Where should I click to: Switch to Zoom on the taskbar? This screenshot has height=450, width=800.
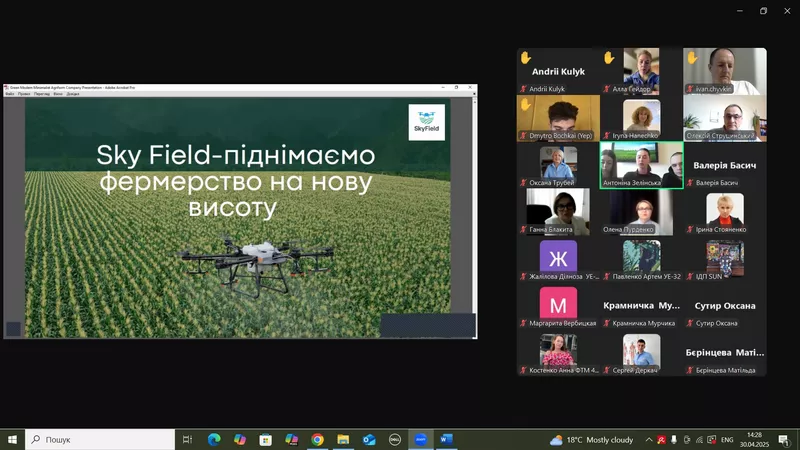coord(420,439)
